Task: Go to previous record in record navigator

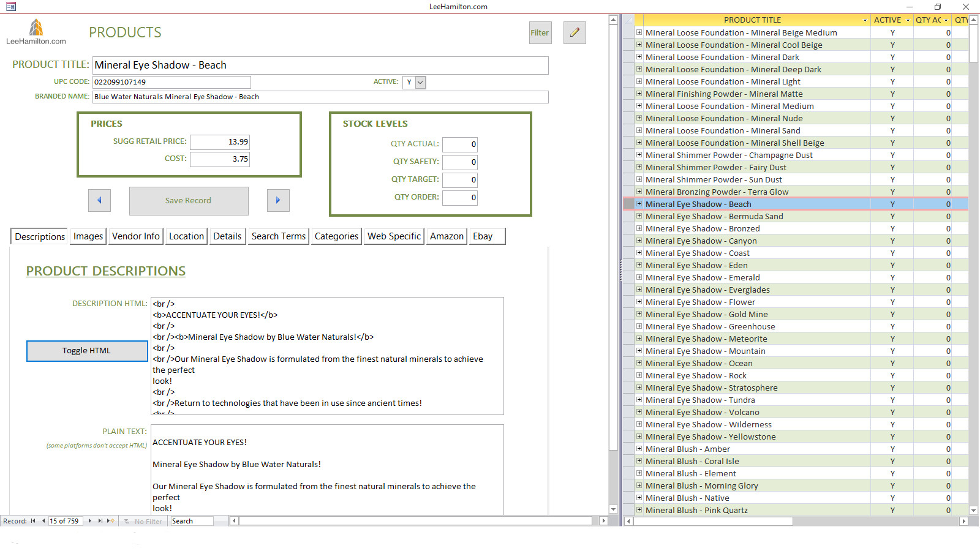Action: (x=43, y=521)
